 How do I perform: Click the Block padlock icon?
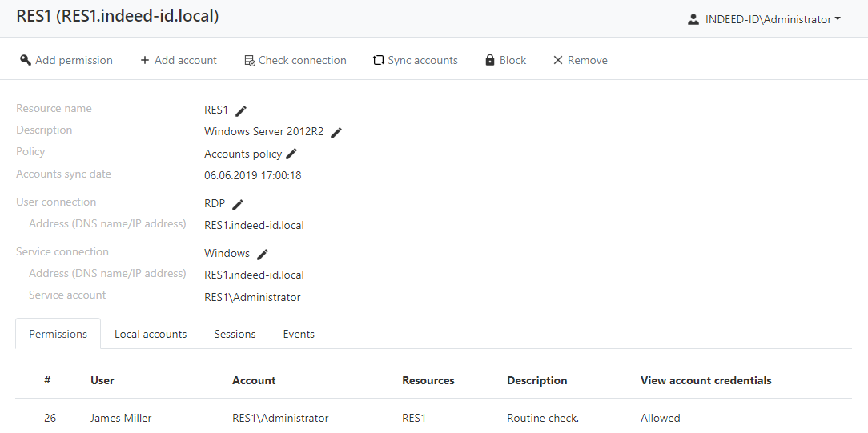(x=490, y=61)
